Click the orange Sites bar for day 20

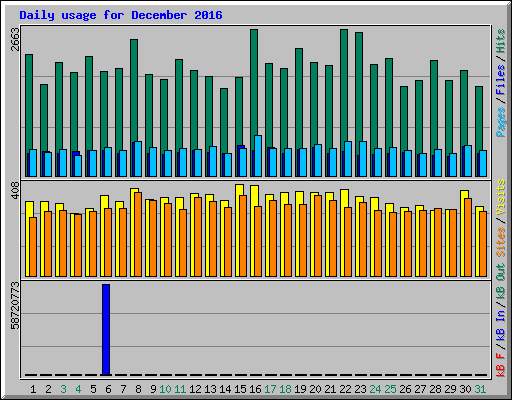318,236
